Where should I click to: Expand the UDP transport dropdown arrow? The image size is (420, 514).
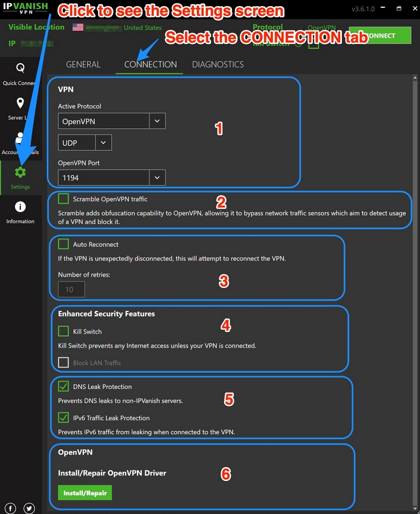pyautogui.click(x=103, y=142)
